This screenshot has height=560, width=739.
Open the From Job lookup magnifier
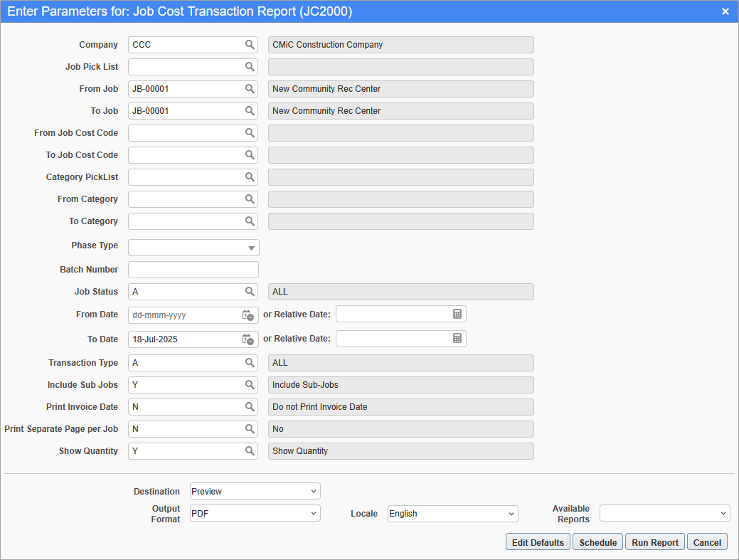(250, 89)
